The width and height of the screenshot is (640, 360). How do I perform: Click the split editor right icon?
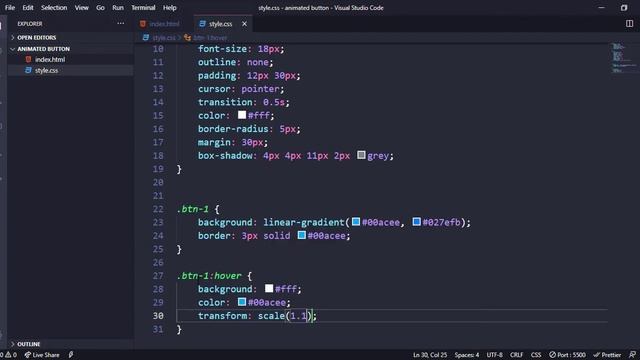[x=629, y=24]
